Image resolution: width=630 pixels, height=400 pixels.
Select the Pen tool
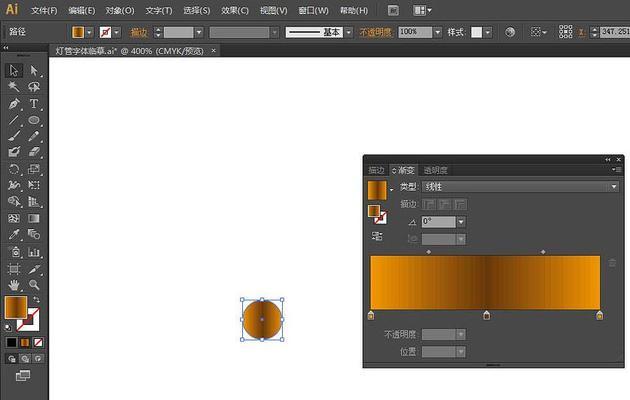point(14,104)
